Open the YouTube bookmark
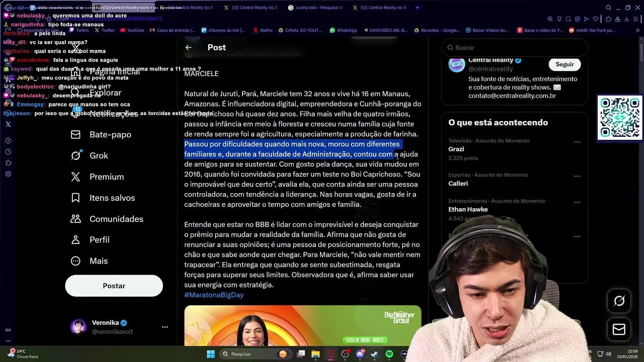This screenshot has height=362, width=644. [x=132, y=30]
